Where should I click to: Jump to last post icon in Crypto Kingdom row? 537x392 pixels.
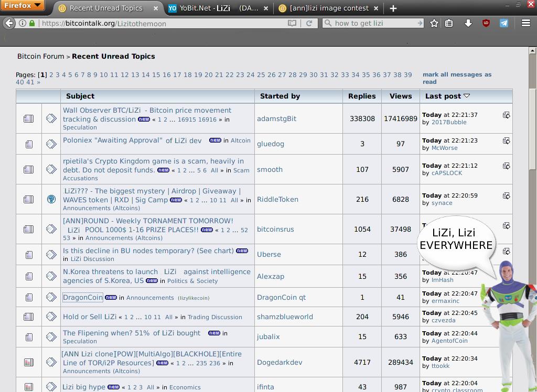click(506, 166)
